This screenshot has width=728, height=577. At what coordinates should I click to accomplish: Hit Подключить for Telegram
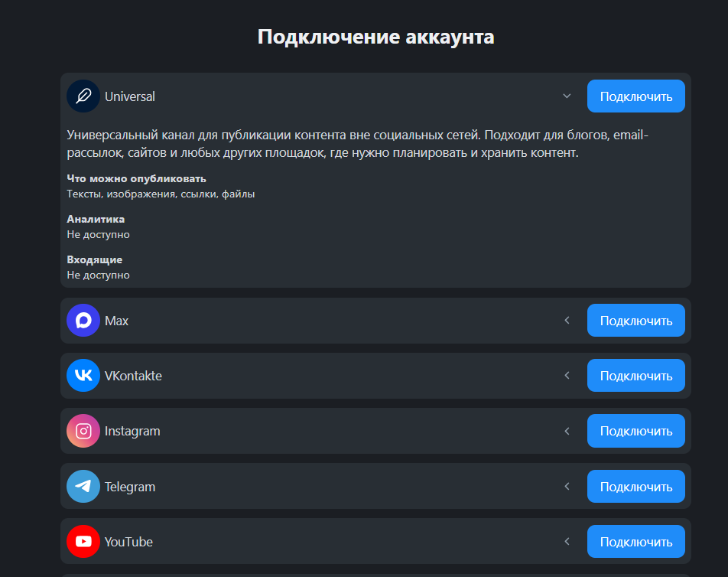[635, 487]
